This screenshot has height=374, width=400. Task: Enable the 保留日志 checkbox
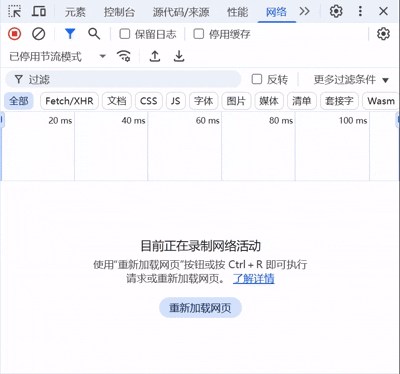[x=125, y=34]
